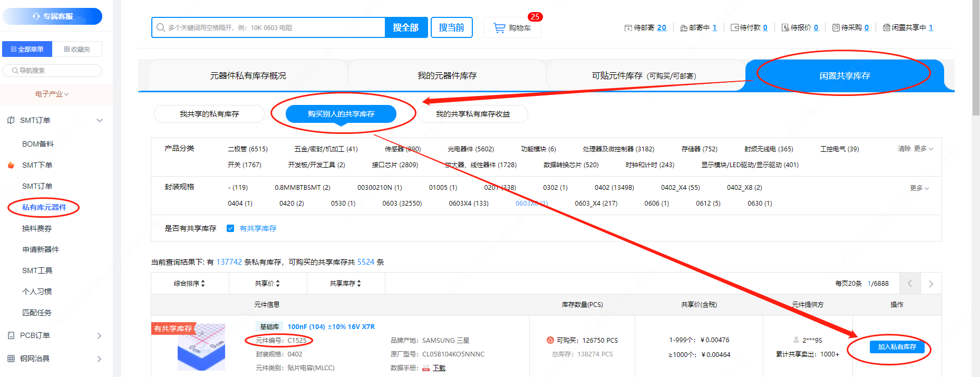The height and width of the screenshot is (377, 980).
Task: Expand more 封装规格 options
Action: point(919,188)
